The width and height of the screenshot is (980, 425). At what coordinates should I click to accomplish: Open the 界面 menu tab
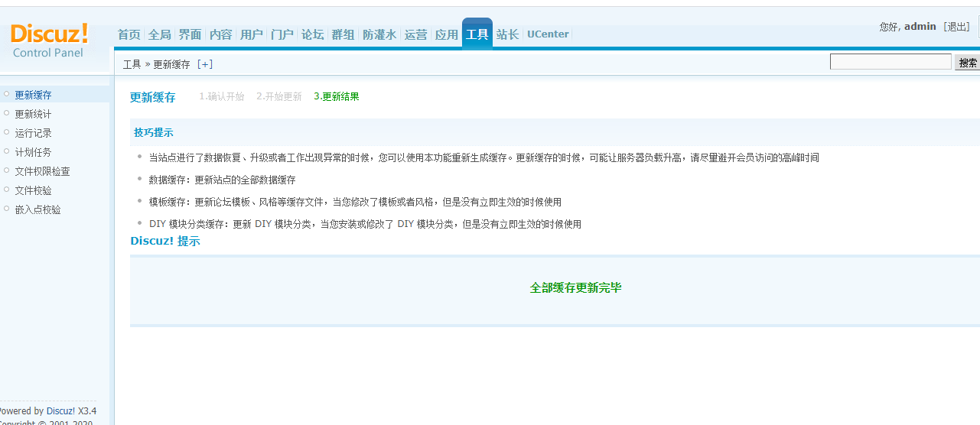click(190, 34)
